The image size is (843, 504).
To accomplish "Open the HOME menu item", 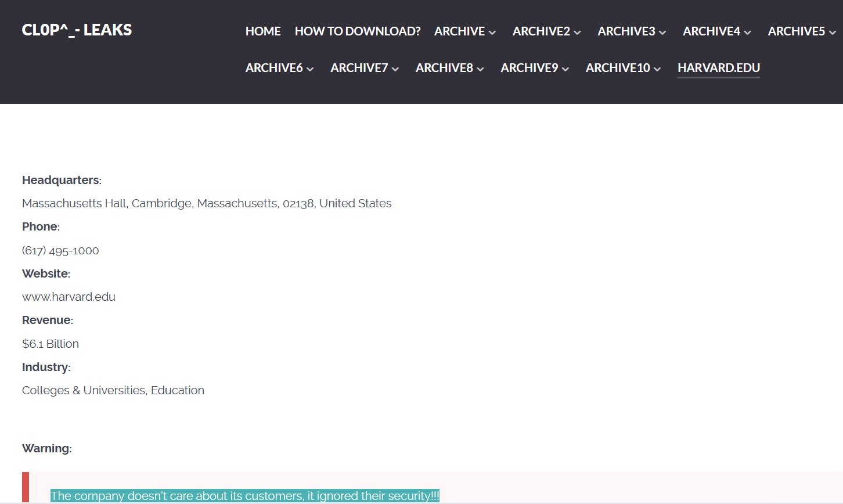I will tap(263, 31).
